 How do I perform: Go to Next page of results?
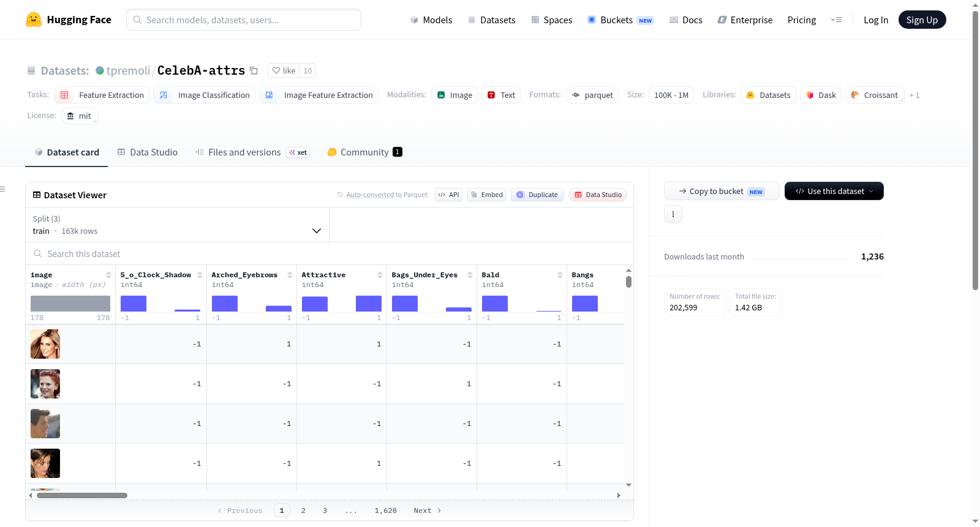click(428, 510)
